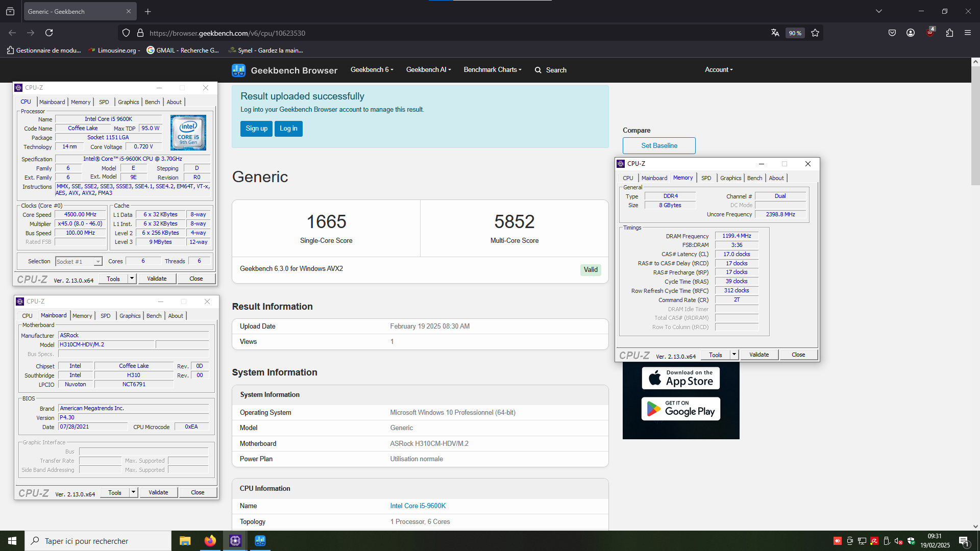Go back with the browser back arrow
The image size is (980, 551).
pos(12,33)
